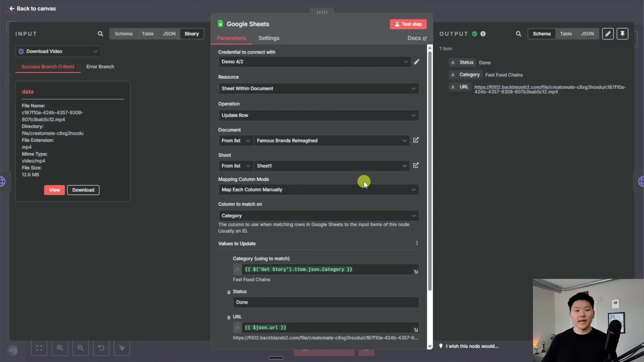The image size is (644, 362).
Task: Open the Mapping Column Mode dropdown
Action: coord(319,190)
